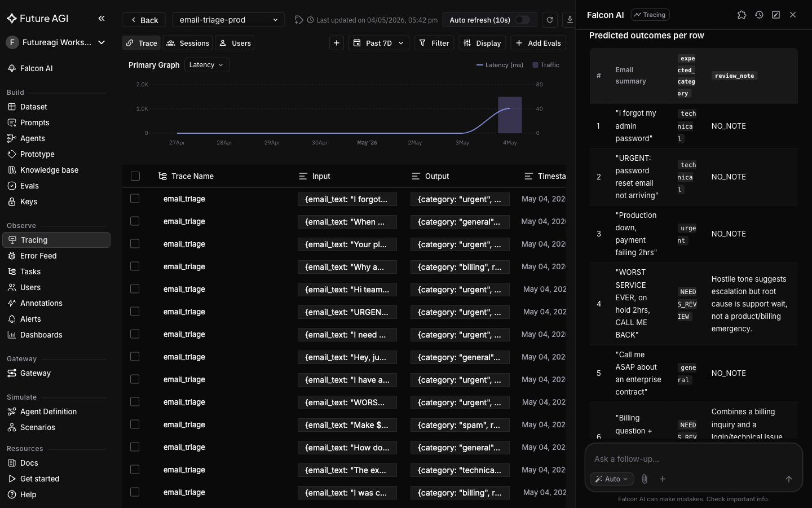Click the Tasks icon in sidebar
The height and width of the screenshot is (508, 812).
(12, 271)
